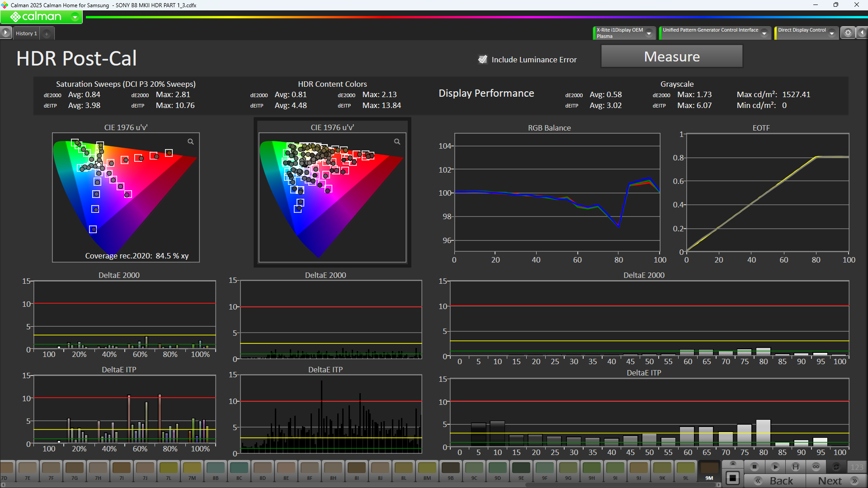Viewport: 868px width, 488px height.
Task: Open the Calman main menu dropdown
Action: 75,17
